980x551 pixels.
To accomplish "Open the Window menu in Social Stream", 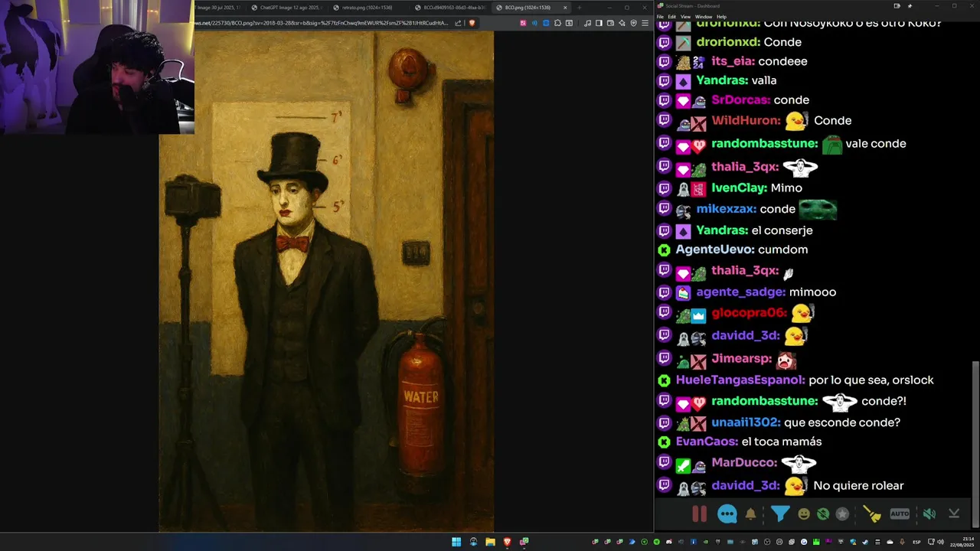I will pyautogui.click(x=704, y=16).
